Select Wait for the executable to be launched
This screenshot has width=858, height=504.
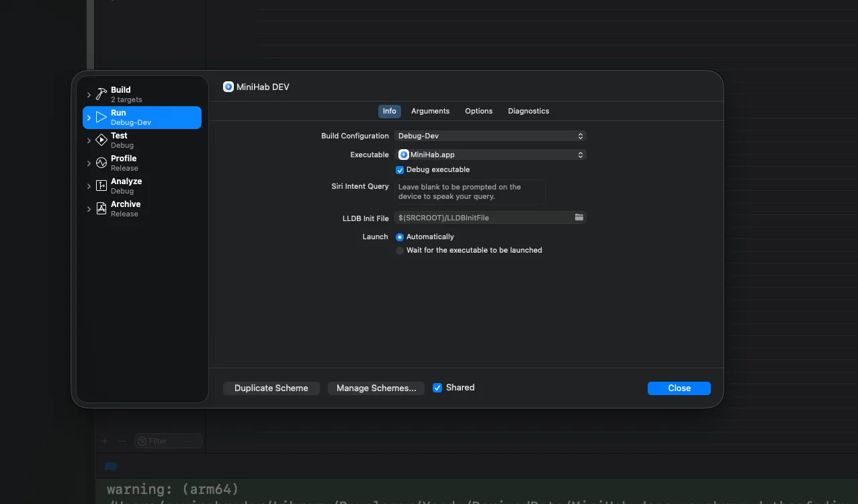coord(400,250)
